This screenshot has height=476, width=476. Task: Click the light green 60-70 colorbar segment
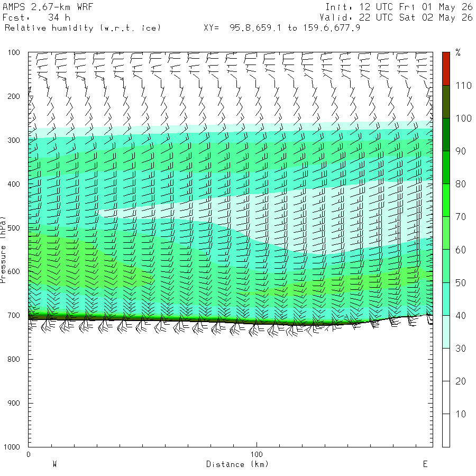tap(446, 233)
